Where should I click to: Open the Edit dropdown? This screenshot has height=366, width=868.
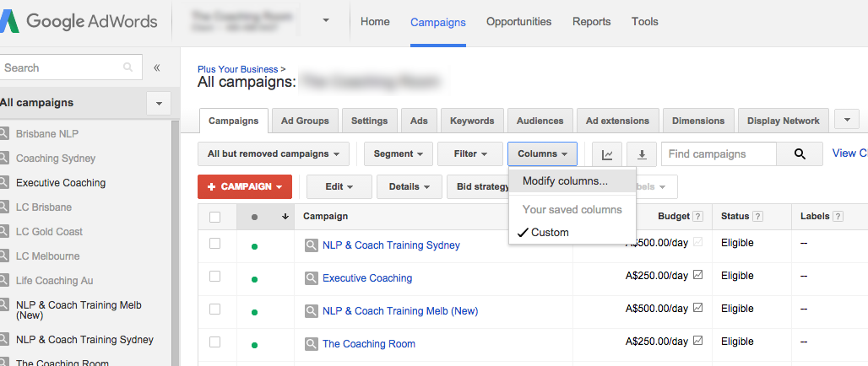point(339,187)
